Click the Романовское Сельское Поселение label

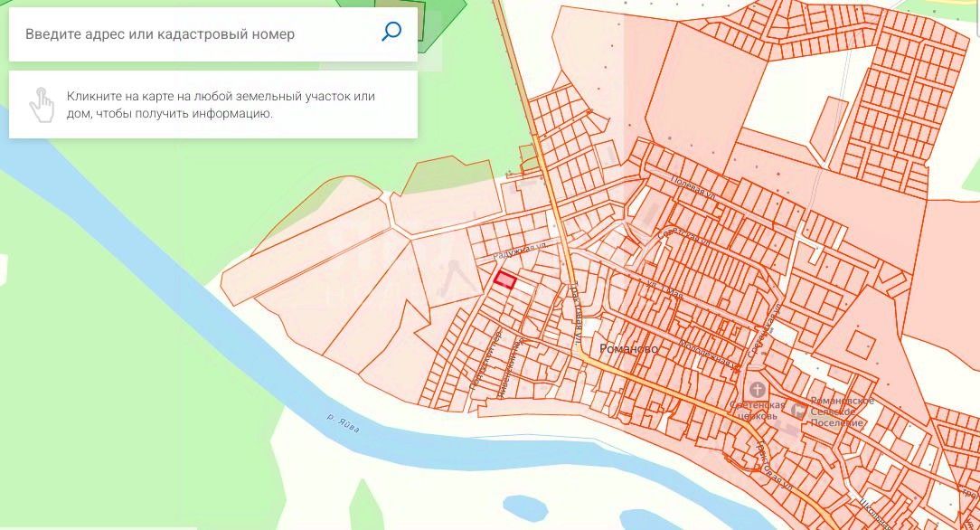click(x=842, y=412)
